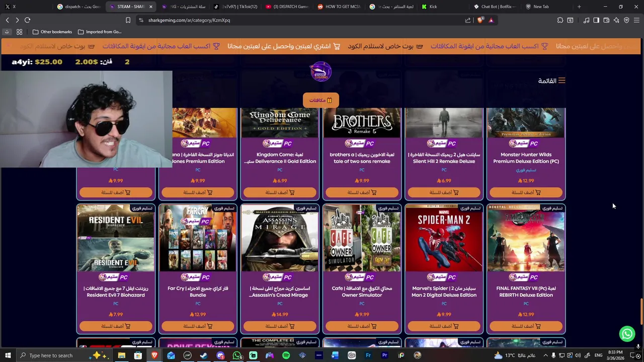Image resolution: width=644 pixels, height=362 pixels.
Task: Open the Final Fantasy VII cover thumbnail
Action: tap(526, 238)
